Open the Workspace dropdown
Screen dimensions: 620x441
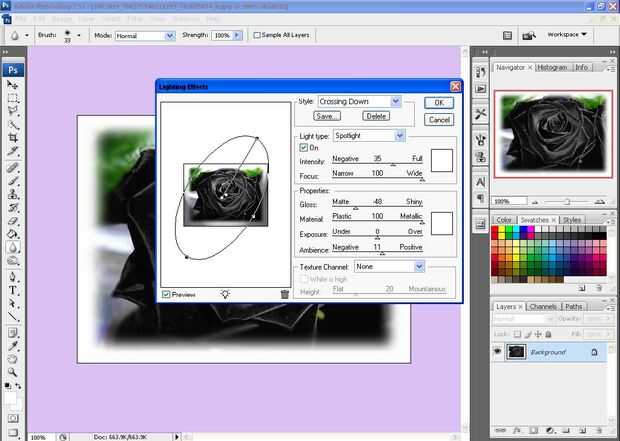point(567,35)
